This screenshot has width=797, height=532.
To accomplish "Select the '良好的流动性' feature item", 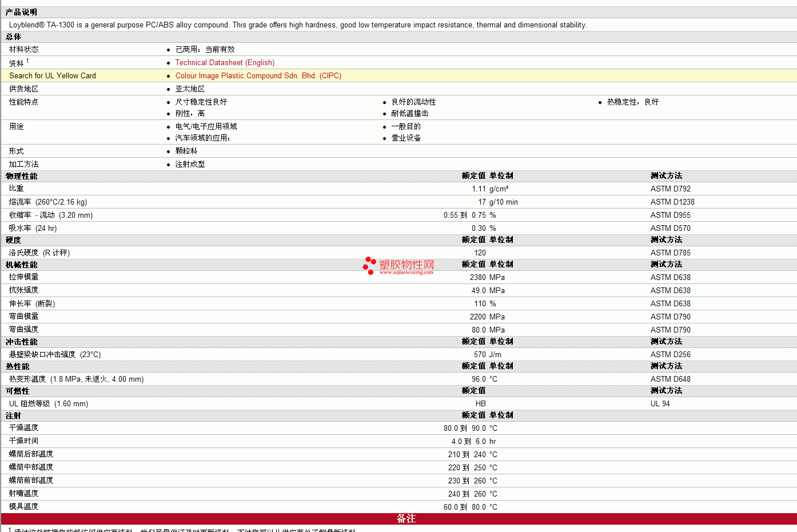I will pos(414,102).
